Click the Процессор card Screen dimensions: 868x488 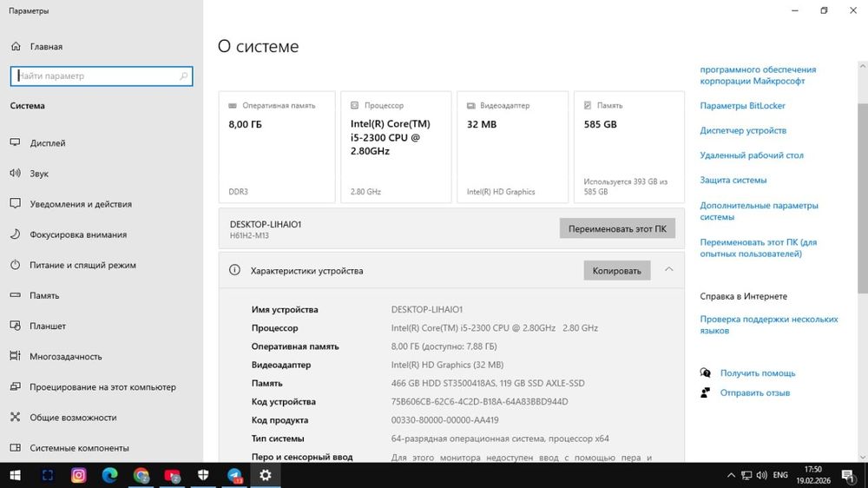[396, 148]
